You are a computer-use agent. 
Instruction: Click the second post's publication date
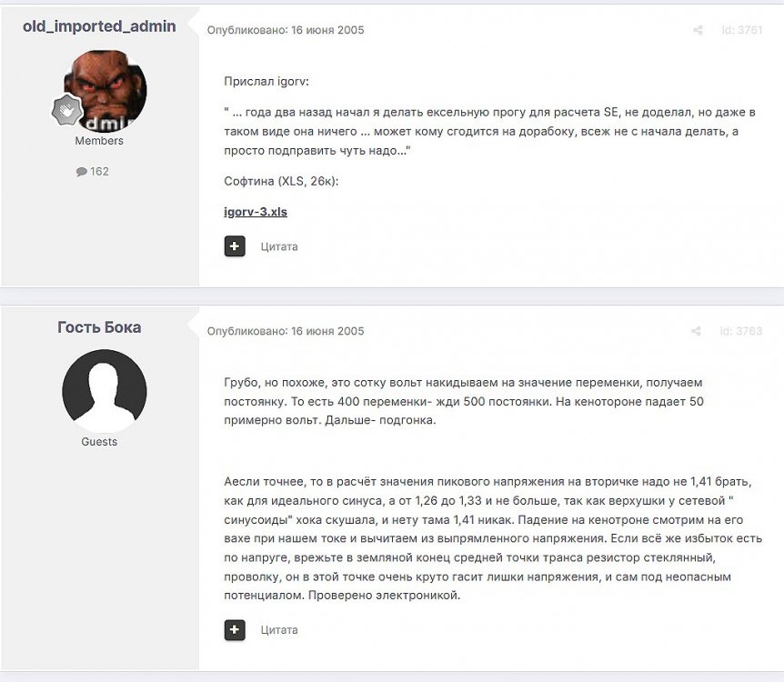coord(327,331)
